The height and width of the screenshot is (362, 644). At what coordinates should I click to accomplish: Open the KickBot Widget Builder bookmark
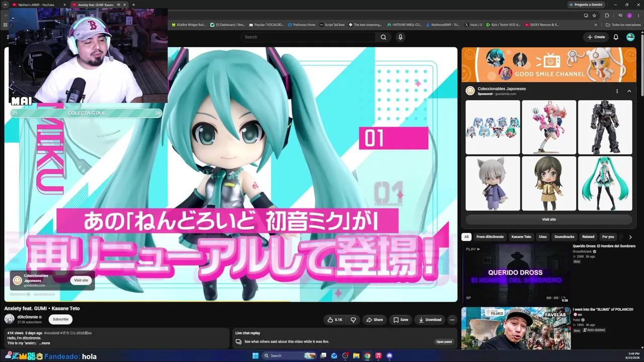point(189,25)
